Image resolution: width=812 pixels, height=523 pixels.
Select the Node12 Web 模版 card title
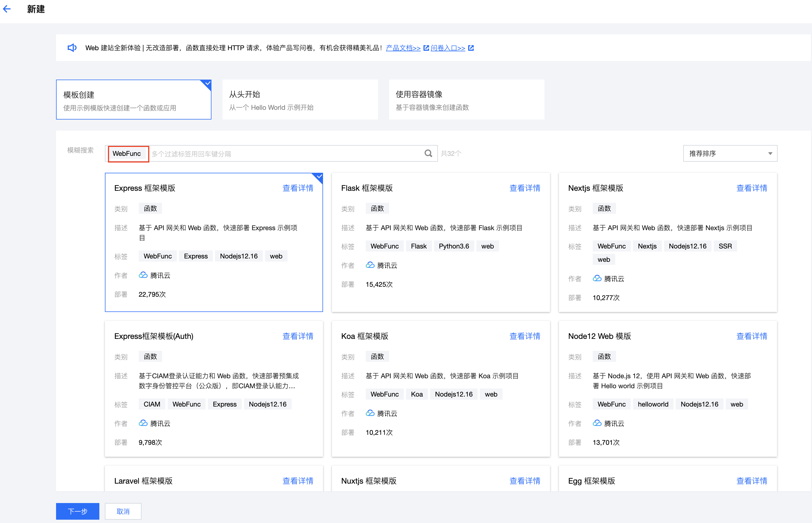[x=600, y=336]
